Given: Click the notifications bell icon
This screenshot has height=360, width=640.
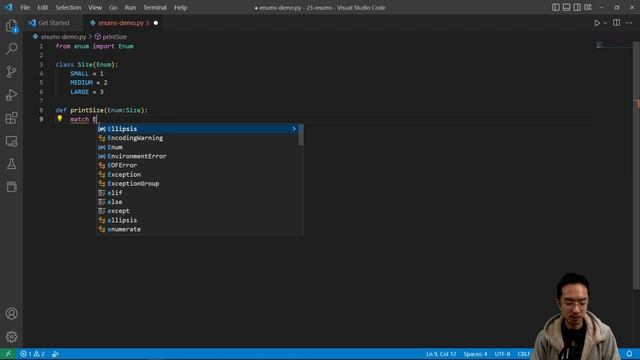Looking at the screenshot, I should pos(629,354).
